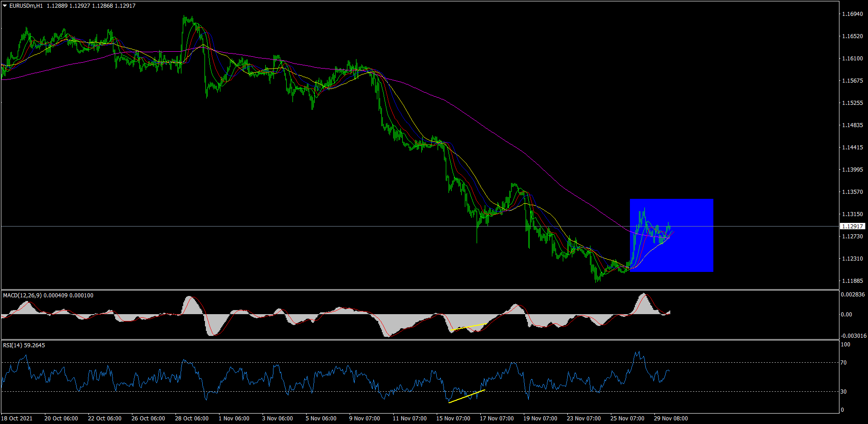Click price level 1.11885 on the axis
Screen dimensions: 868x424
click(x=852, y=281)
